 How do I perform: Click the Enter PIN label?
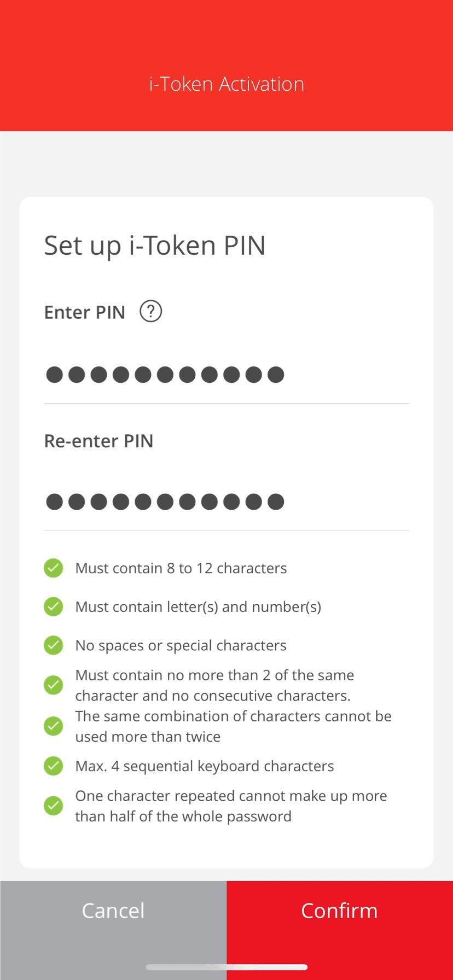(x=85, y=312)
